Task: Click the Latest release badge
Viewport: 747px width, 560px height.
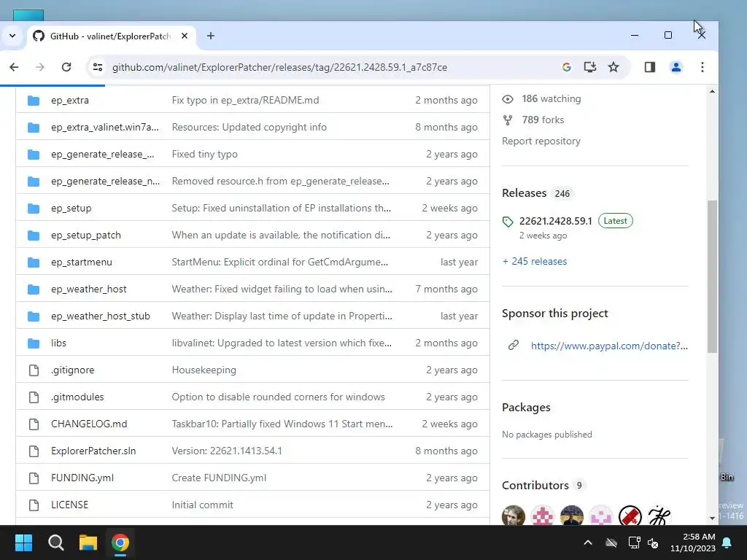Action: (x=616, y=221)
